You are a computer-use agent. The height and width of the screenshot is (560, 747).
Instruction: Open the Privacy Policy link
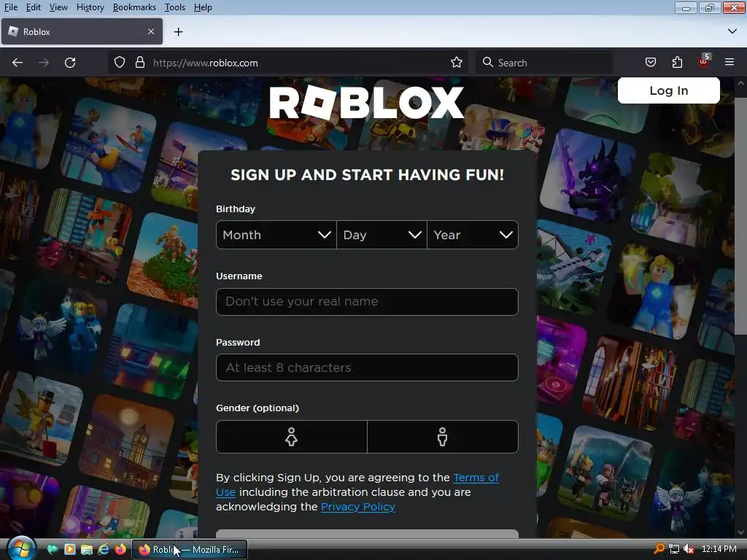click(x=357, y=507)
